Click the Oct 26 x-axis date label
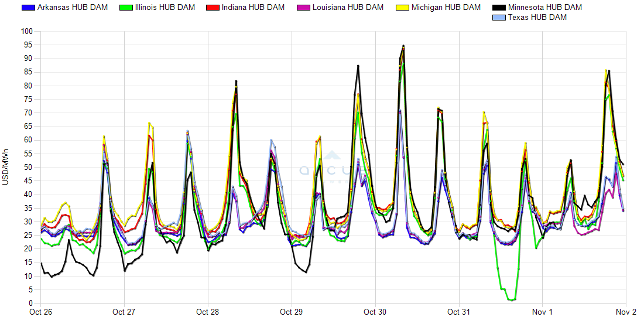 [x=40, y=312]
